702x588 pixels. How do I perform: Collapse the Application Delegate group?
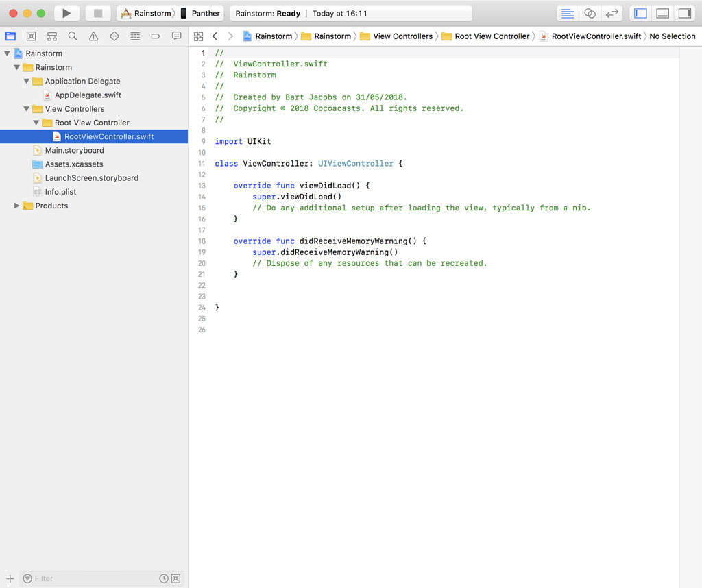point(27,81)
